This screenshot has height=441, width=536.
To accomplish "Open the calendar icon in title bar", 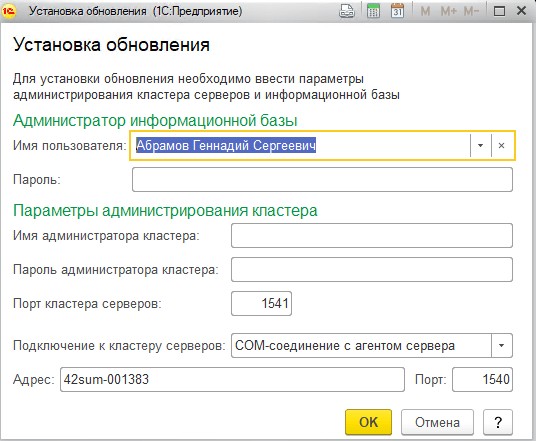I will pyautogui.click(x=397, y=11).
